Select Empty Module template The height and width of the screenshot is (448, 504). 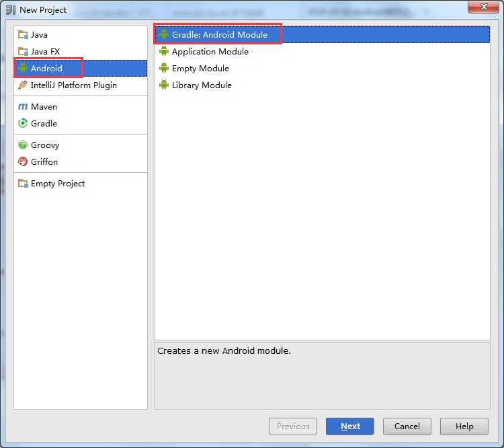[x=323, y=68]
